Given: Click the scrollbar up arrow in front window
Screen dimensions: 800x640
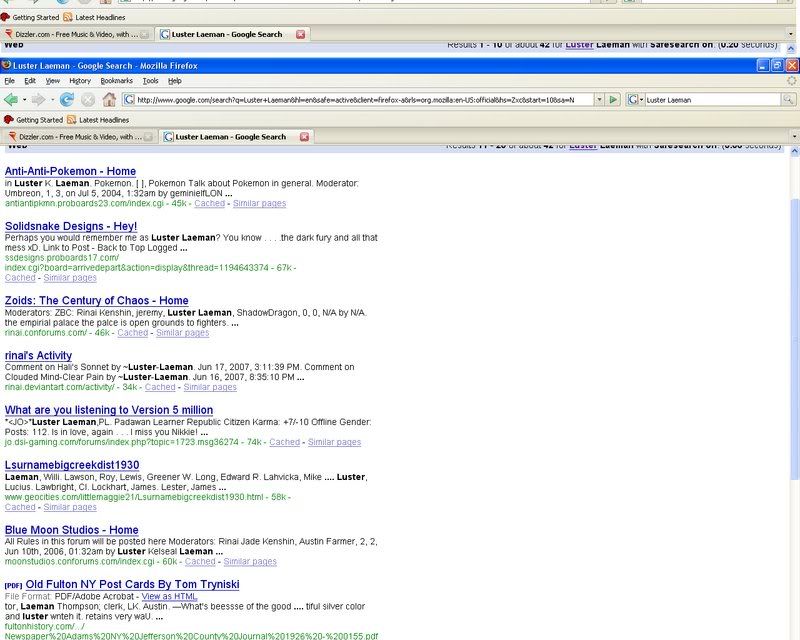Looking at the screenshot, I should [794, 152].
